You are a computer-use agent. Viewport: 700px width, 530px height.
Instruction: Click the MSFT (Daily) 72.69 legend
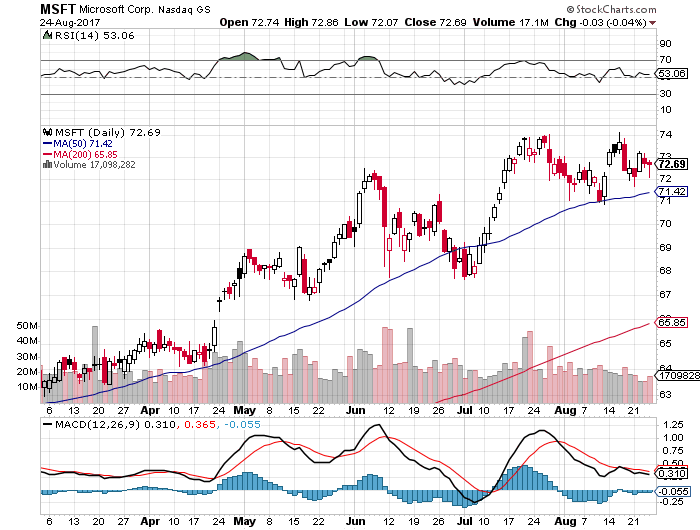(108, 133)
